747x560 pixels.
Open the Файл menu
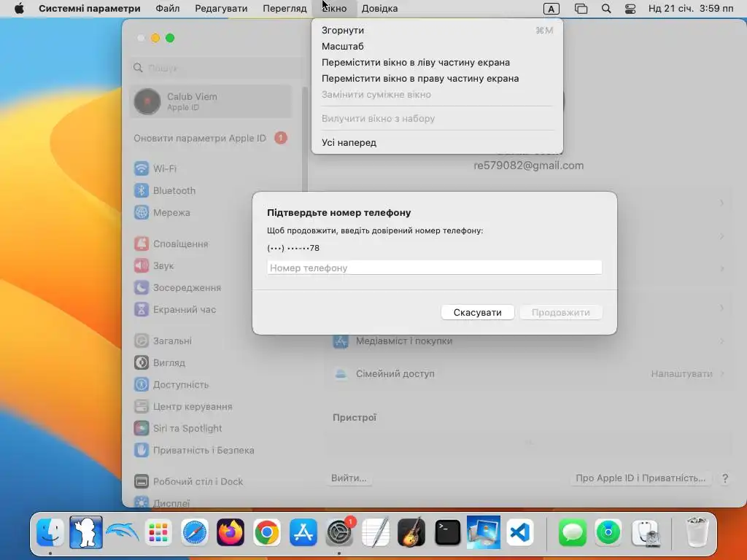tap(168, 9)
